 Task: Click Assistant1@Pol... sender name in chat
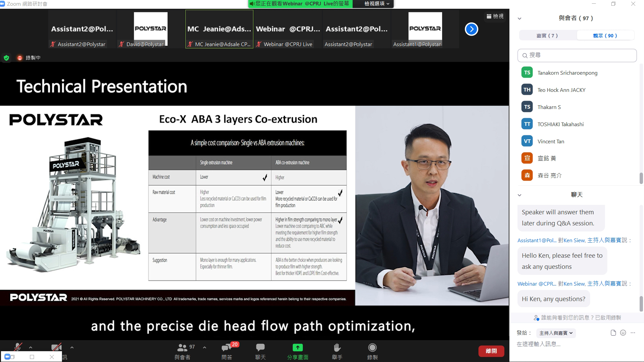click(537, 240)
